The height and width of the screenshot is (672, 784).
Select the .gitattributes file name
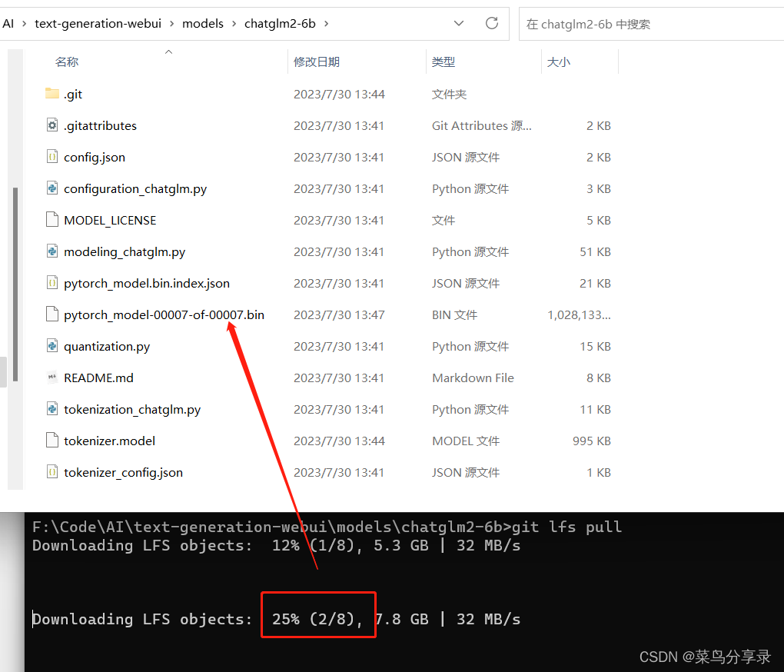pos(100,125)
